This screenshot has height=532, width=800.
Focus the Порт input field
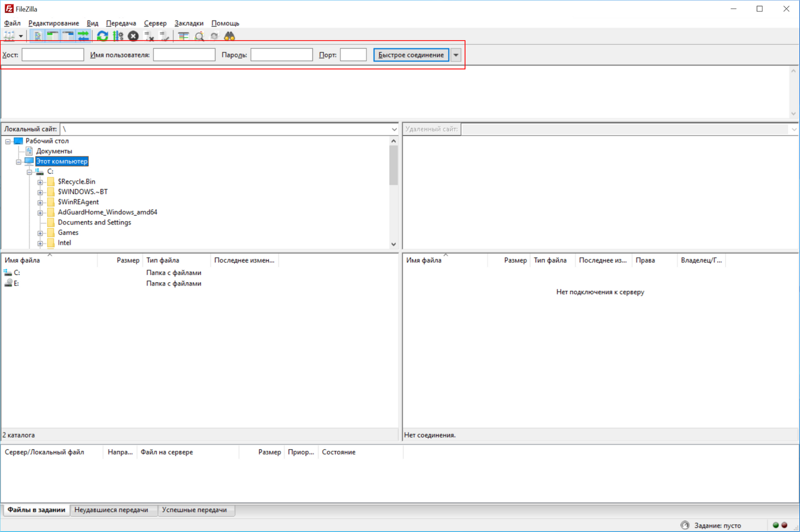353,55
